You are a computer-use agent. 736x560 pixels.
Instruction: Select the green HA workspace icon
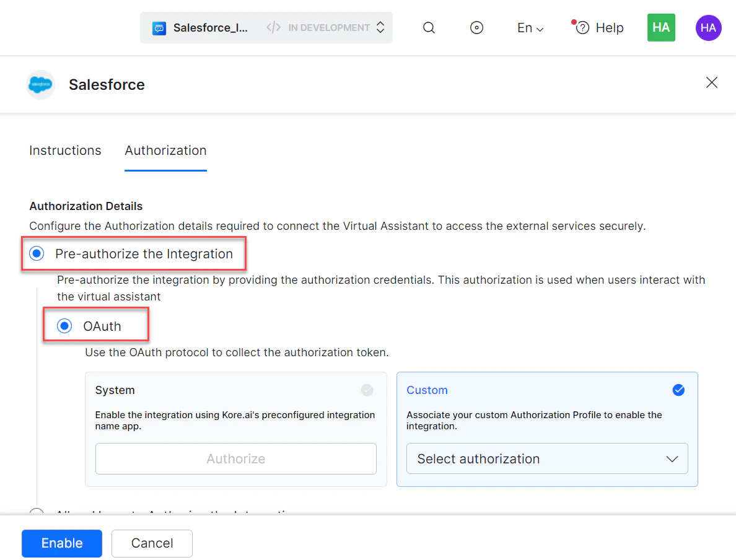click(x=661, y=27)
